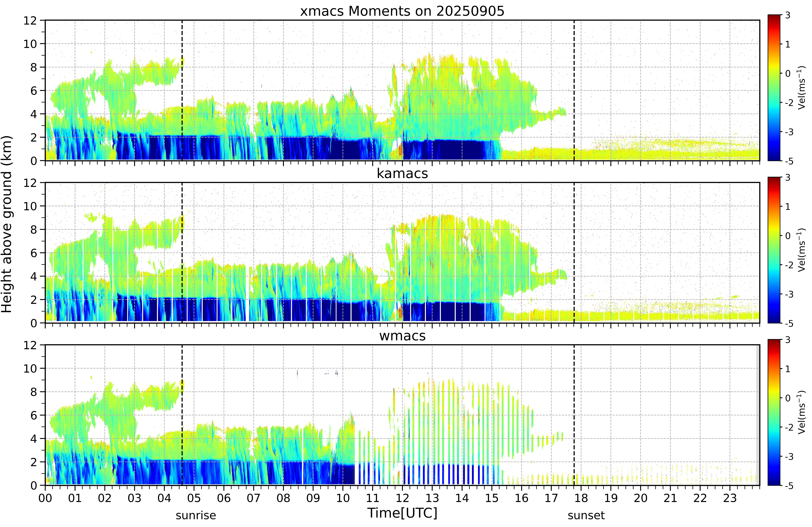This screenshot has height=527, width=812.
Task: Click the wmacs velocity colorbar
Action: 774,412
